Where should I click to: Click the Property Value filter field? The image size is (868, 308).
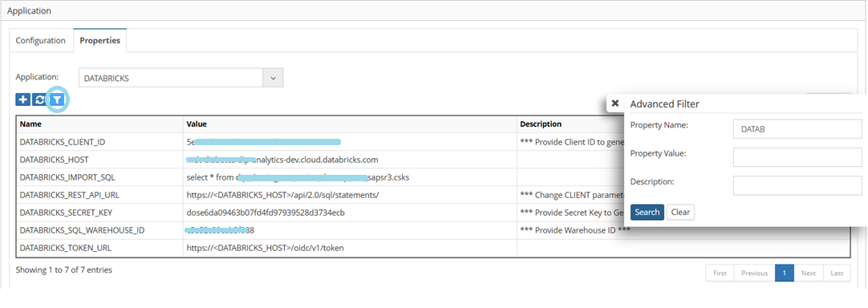tap(797, 157)
